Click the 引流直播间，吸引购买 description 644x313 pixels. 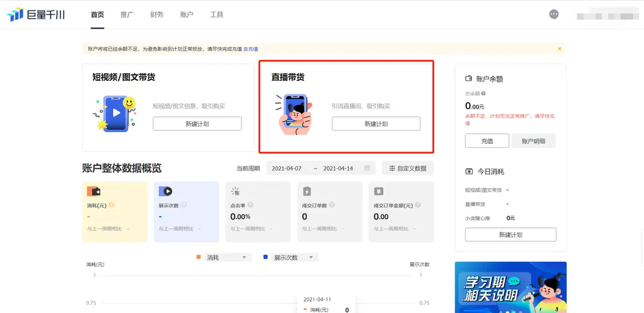pyautogui.click(x=361, y=106)
